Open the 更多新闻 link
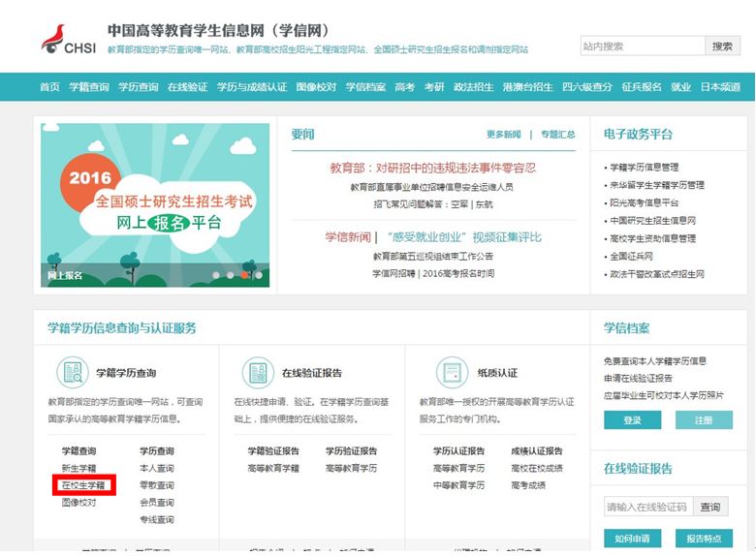 tap(503, 135)
